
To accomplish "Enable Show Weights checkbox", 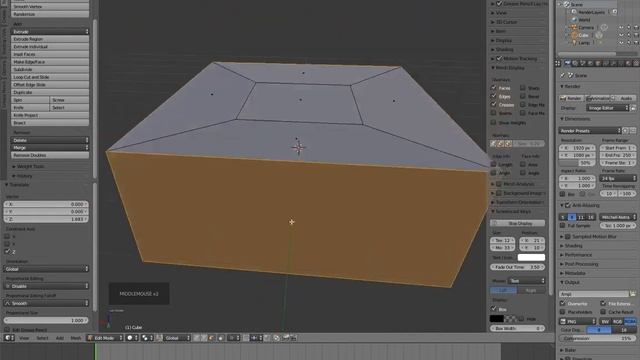I will (x=493, y=122).
